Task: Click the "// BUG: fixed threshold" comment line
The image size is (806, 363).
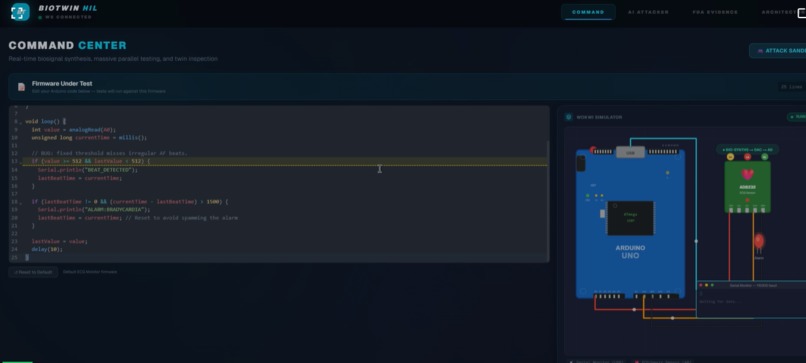Action: [x=109, y=154]
